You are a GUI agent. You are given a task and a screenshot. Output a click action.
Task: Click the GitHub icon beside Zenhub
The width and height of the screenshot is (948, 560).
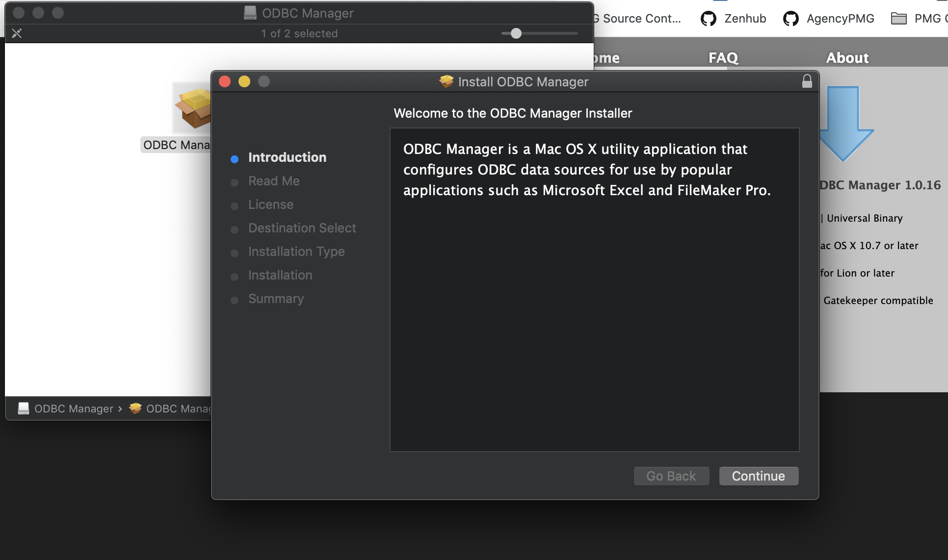708,19
